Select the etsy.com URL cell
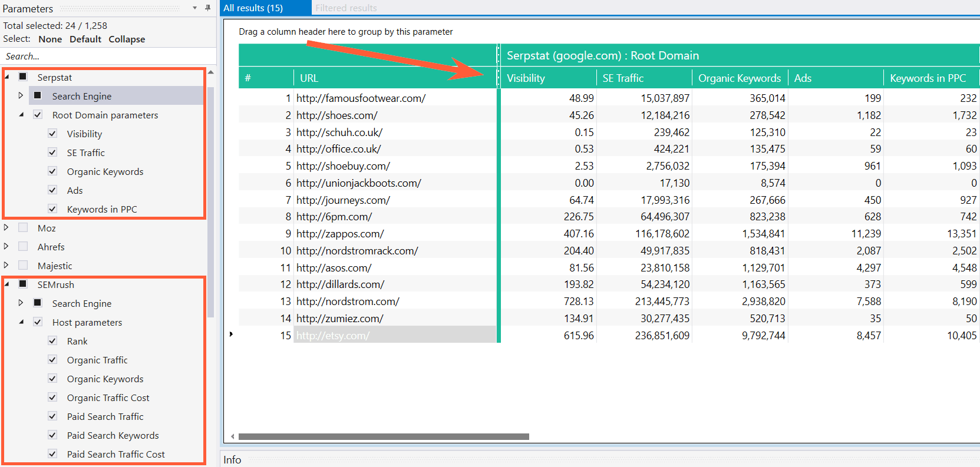980x467 pixels. 395,335
